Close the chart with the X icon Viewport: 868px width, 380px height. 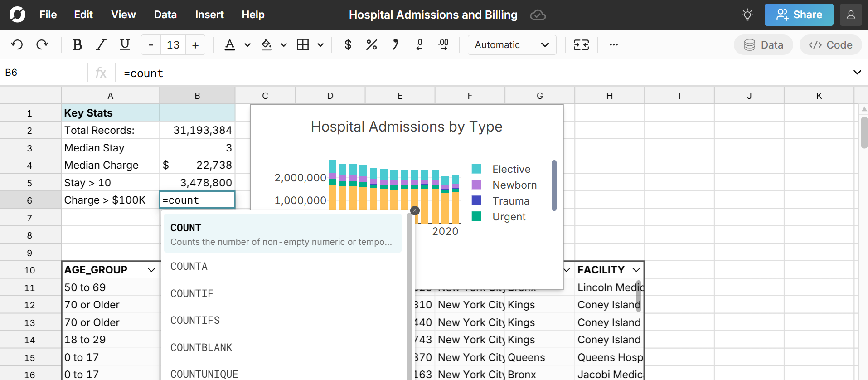415,210
